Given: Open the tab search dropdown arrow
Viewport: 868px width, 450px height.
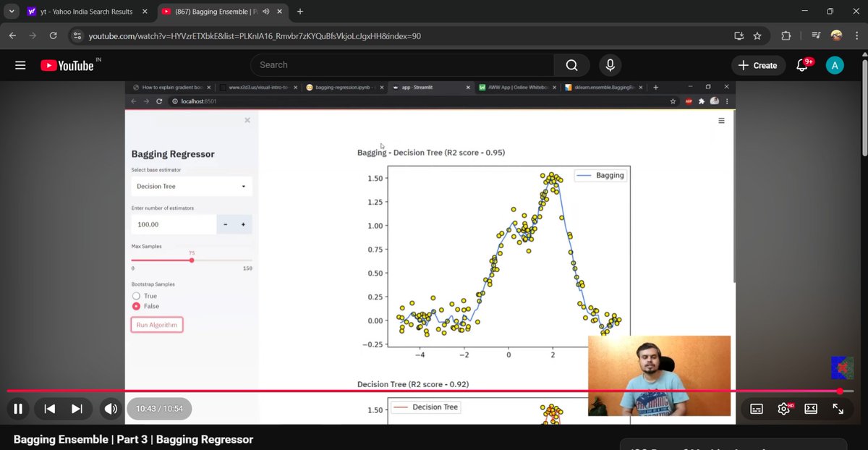Looking at the screenshot, I should click(12, 12).
